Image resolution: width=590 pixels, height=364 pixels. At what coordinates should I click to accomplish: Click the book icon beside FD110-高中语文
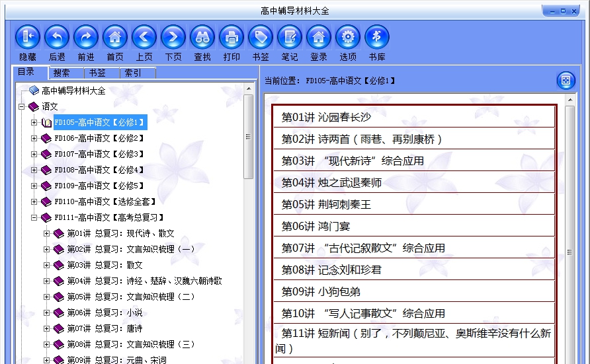point(46,201)
